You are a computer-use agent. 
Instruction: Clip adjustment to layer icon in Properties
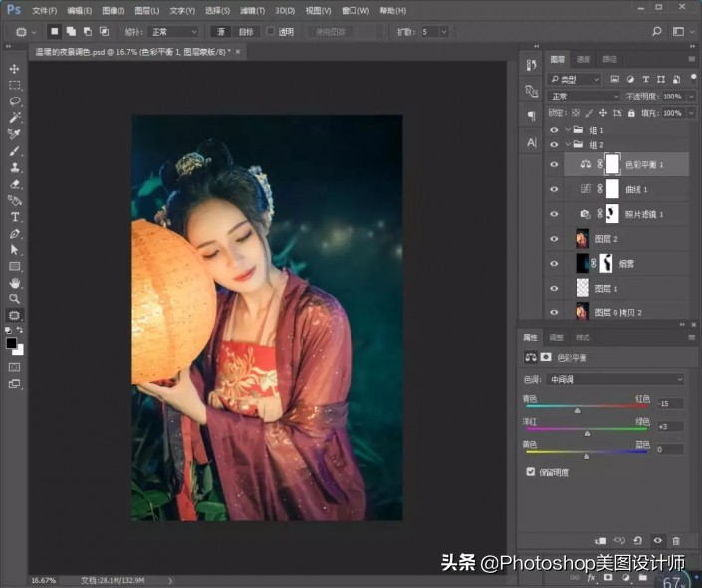coord(600,541)
